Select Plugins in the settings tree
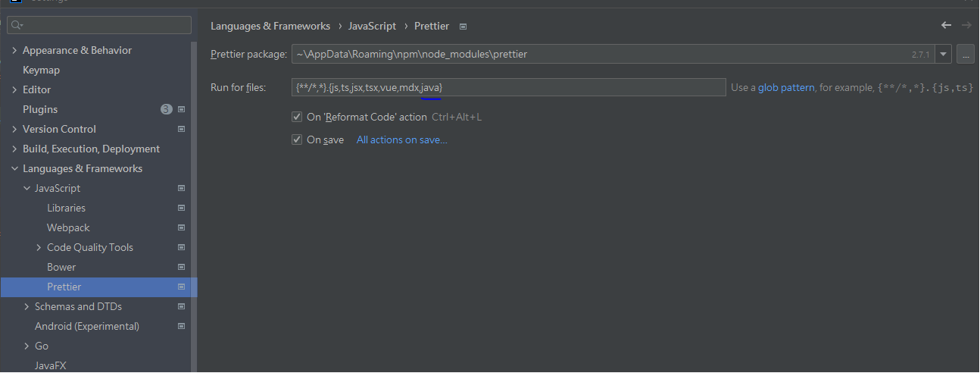 [40, 109]
